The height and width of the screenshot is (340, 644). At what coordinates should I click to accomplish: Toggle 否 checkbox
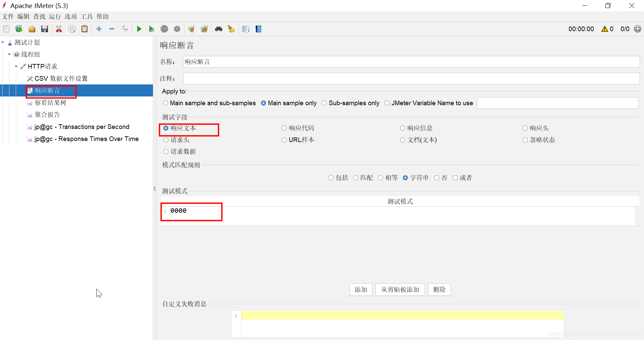point(437,178)
